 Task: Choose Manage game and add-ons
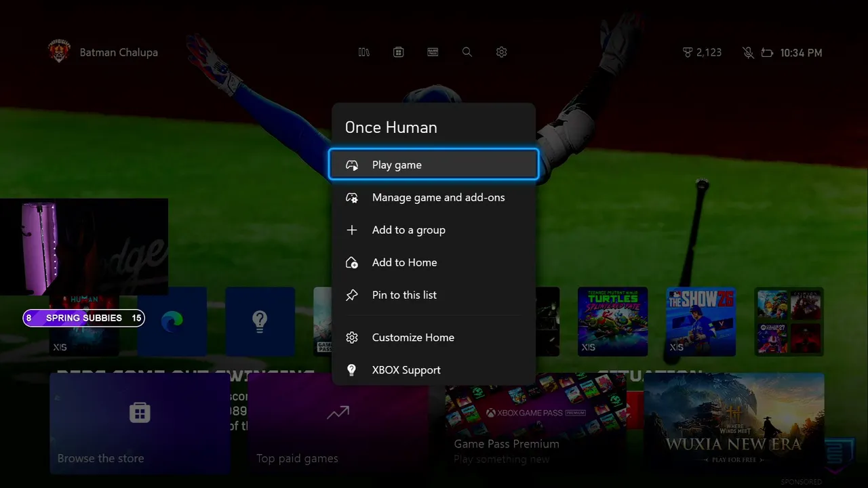[433, 197]
